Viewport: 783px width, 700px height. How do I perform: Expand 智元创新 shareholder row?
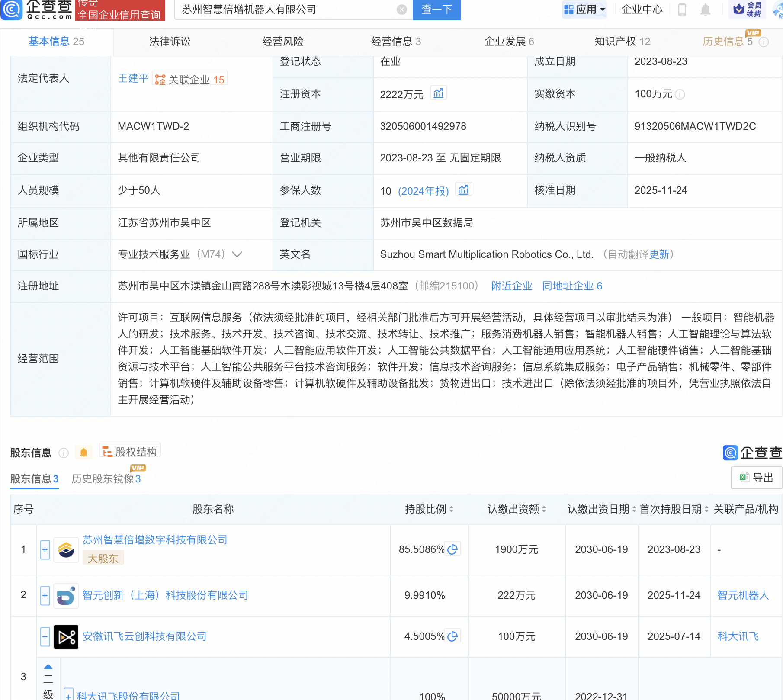pos(45,595)
